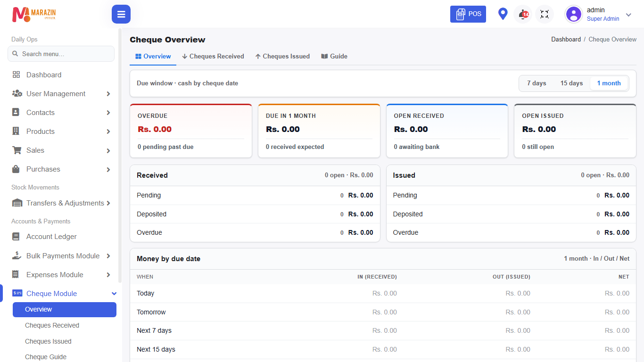Open Cheque Guide in sidebar

pos(46,357)
